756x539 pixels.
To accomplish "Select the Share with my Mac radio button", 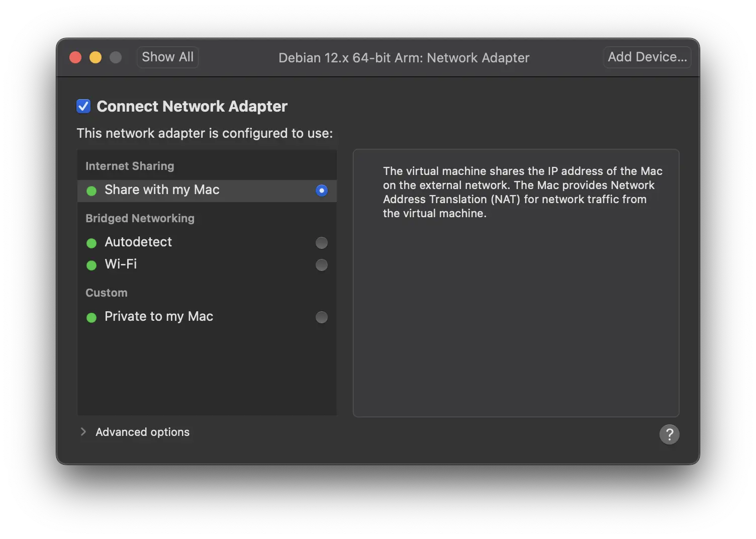I will pos(322,191).
